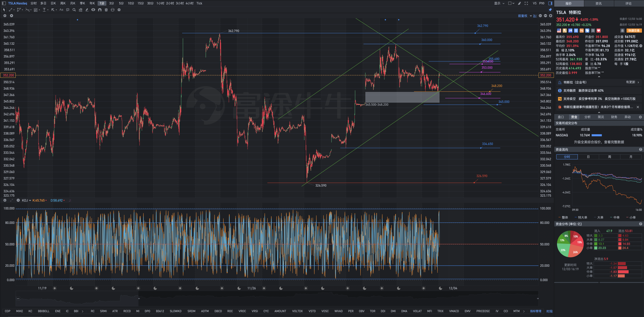Toggle the magnet snap mode
The image size is (644, 317).
click(100, 10)
